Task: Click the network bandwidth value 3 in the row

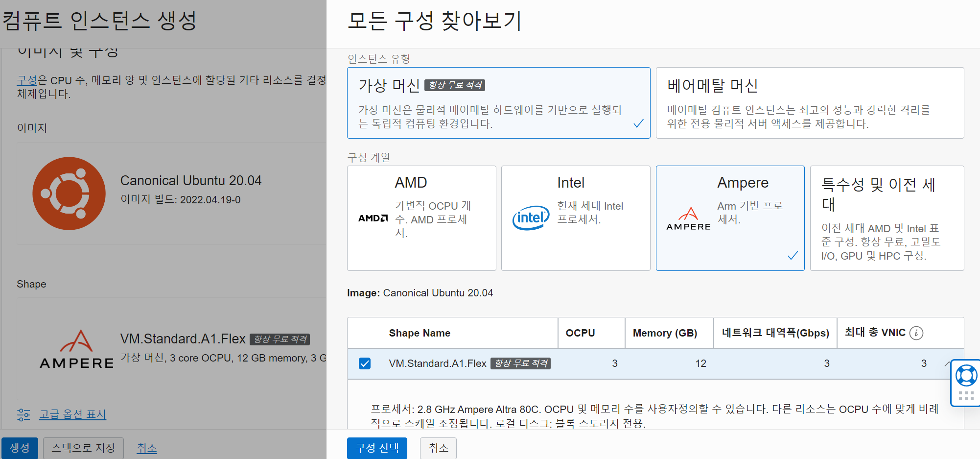Action: [827, 363]
